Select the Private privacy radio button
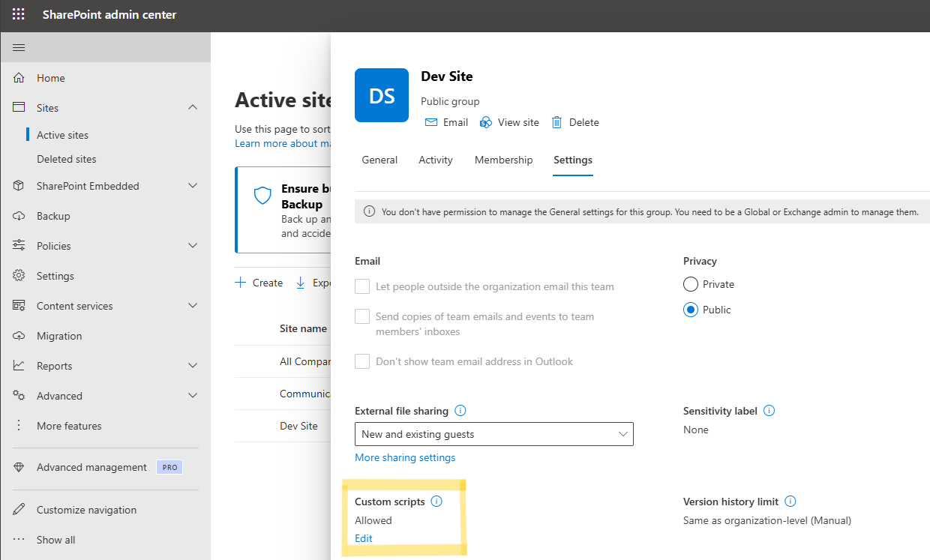The image size is (930, 560). (691, 284)
